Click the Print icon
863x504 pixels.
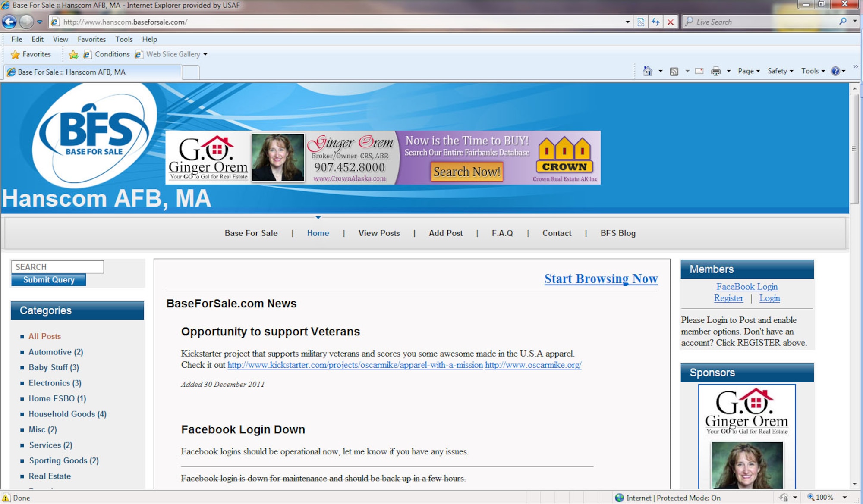(716, 71)
